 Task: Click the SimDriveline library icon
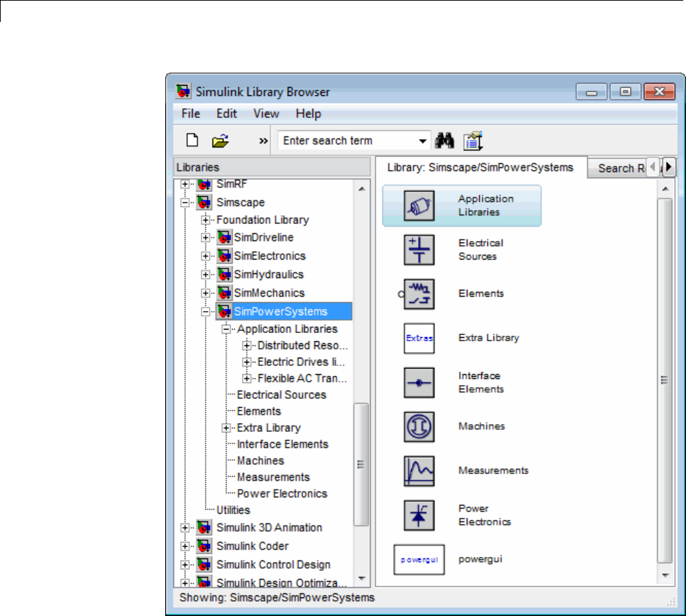click(x=224, y=238)
